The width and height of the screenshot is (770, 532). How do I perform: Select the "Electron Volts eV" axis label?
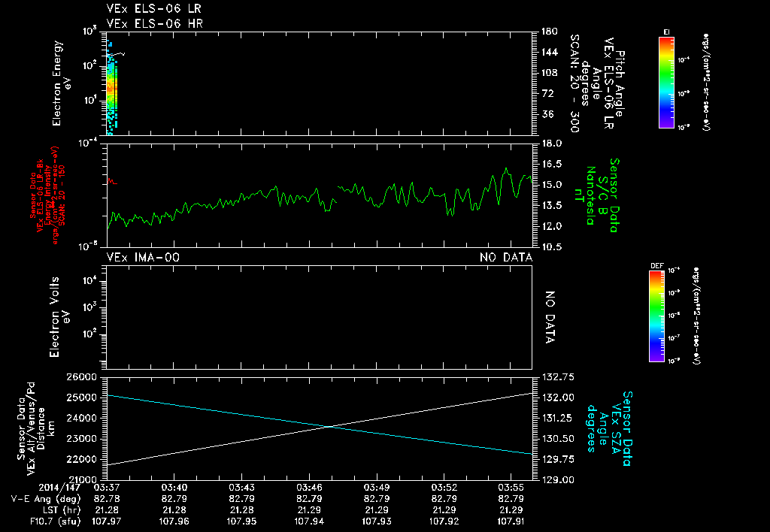tap(59, 317)
